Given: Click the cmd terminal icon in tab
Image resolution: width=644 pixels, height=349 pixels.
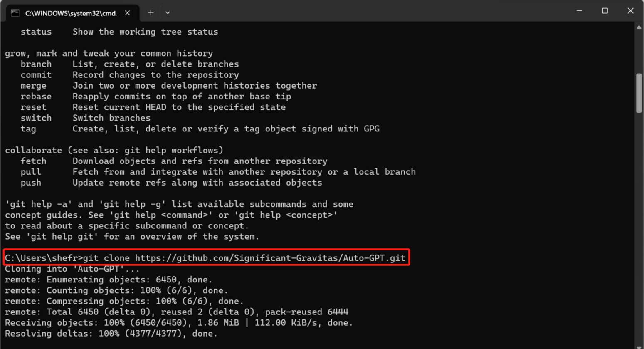Looking at the screenshot, I should point(15,13).
